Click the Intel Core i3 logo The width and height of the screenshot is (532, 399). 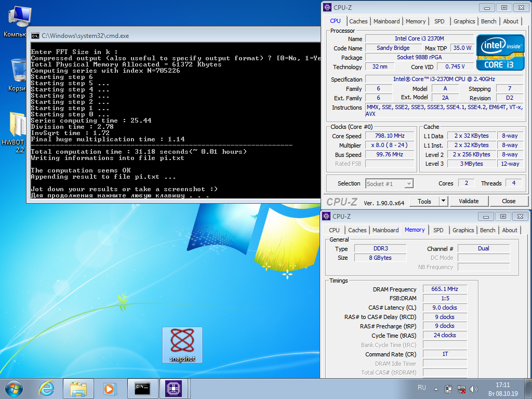pos(500,52)
